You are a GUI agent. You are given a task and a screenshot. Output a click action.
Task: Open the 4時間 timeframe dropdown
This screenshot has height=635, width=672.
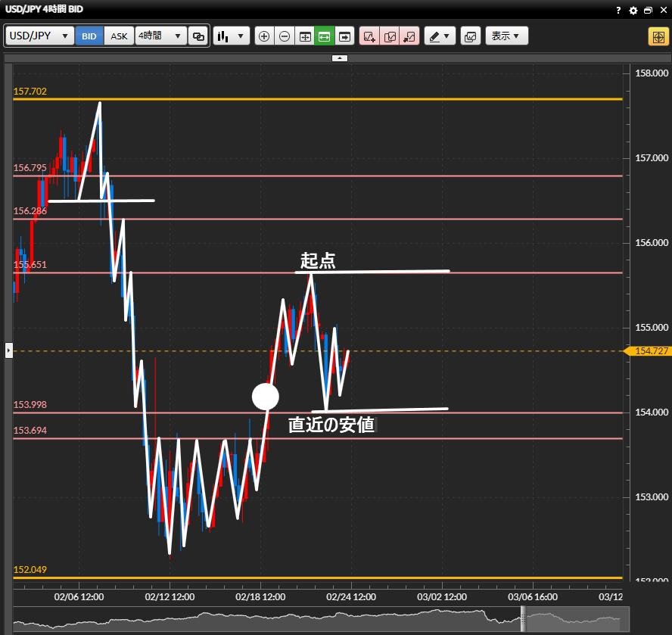point(161,36)
